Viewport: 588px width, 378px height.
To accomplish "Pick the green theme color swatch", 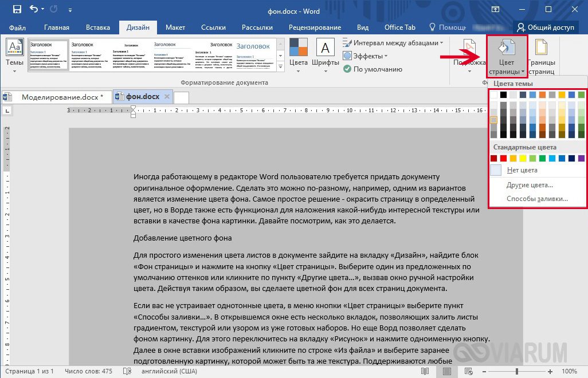I will (x=581, y=94).
